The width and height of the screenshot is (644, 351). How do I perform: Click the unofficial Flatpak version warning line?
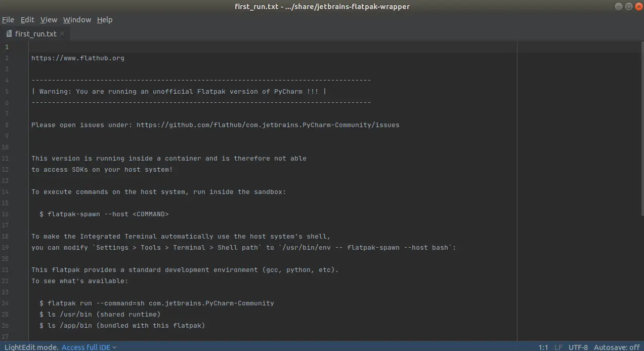pyautogui.click(x=179, y=92)
